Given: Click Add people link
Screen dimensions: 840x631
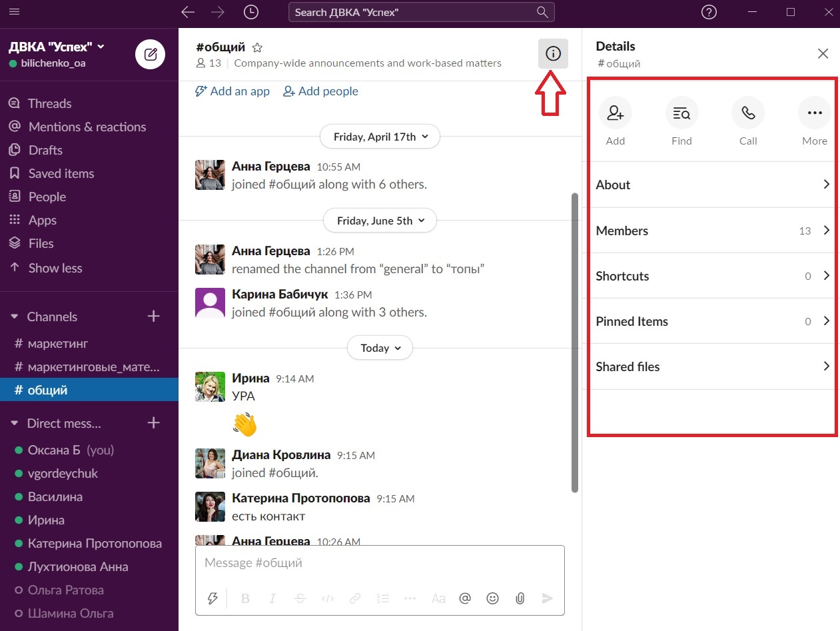Looking at the screenshot, I should point(320,91).
